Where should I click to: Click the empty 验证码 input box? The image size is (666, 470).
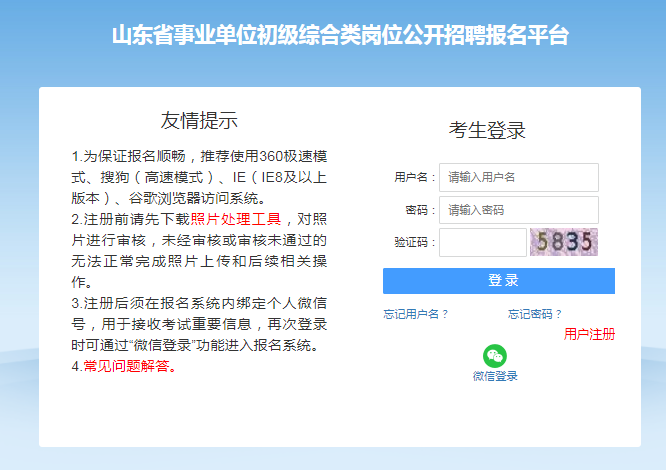click(x=482, y=242)
